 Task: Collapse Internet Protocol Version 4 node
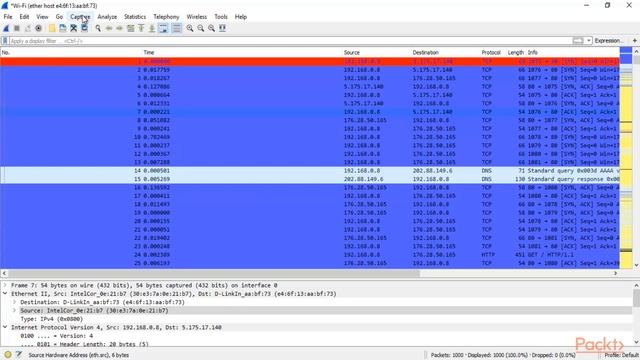coord(5,327)
